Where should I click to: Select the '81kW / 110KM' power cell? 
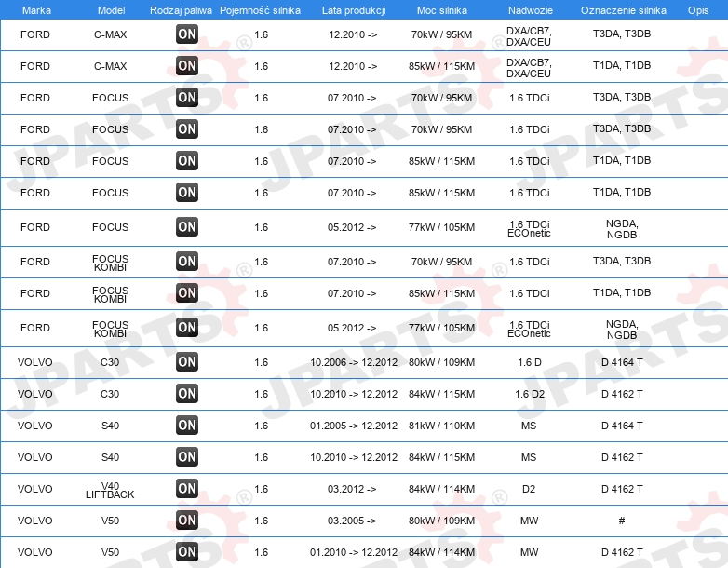coord(441,426)
